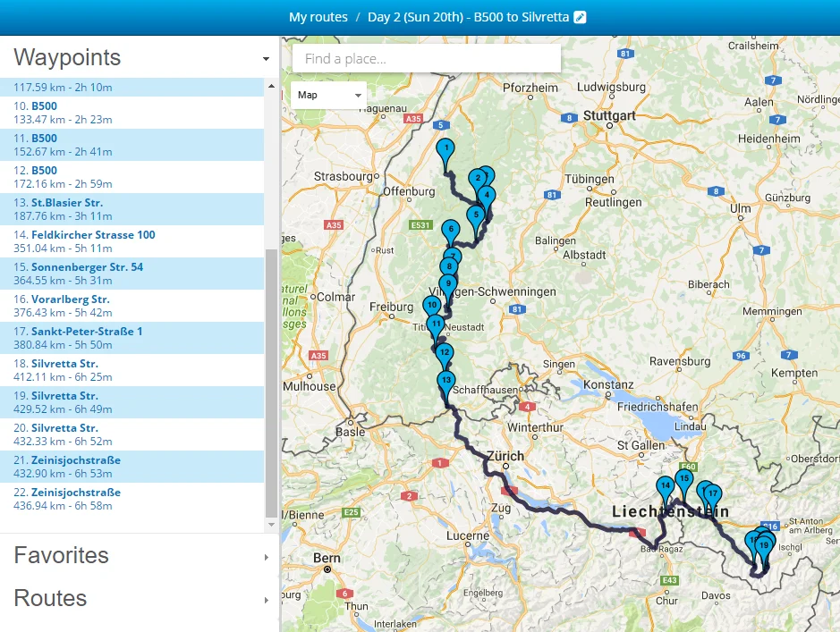Select map marker 11 near Titisee-Neustadt
The width and height of the screenshot is (840, 632).
[x=436, y=324]
